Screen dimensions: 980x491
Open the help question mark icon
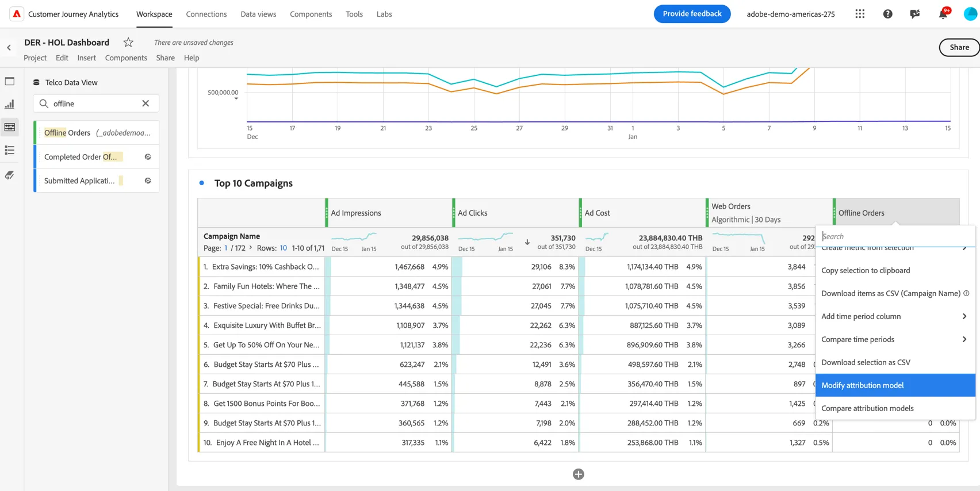(887, 14)
